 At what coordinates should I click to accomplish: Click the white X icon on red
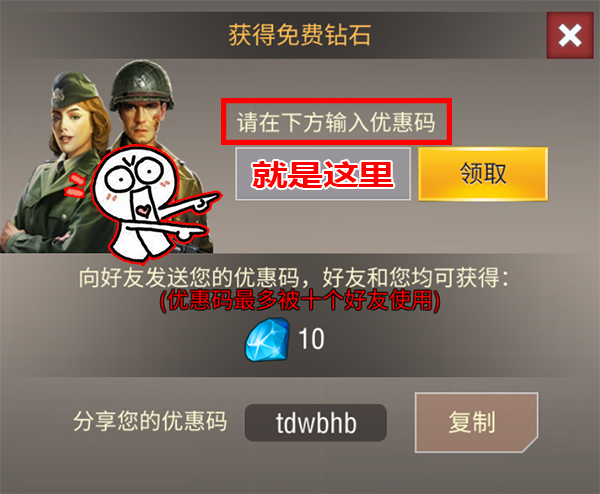click(x=570, y=36)
